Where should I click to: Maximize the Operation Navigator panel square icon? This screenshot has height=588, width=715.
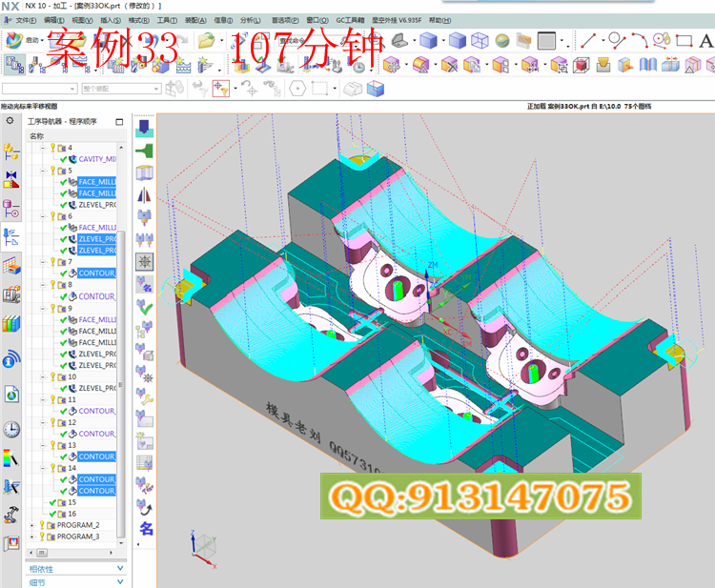pos(119,122)
